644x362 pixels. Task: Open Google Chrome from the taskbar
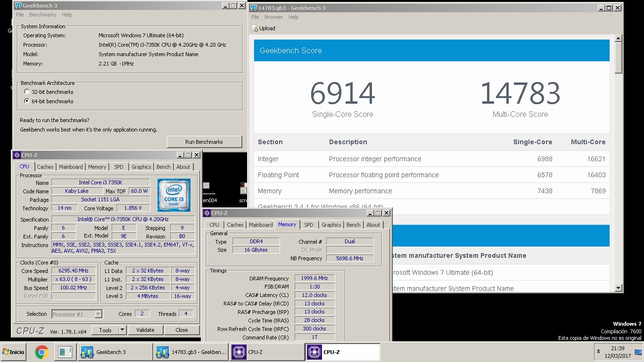(x=42, y=352)
